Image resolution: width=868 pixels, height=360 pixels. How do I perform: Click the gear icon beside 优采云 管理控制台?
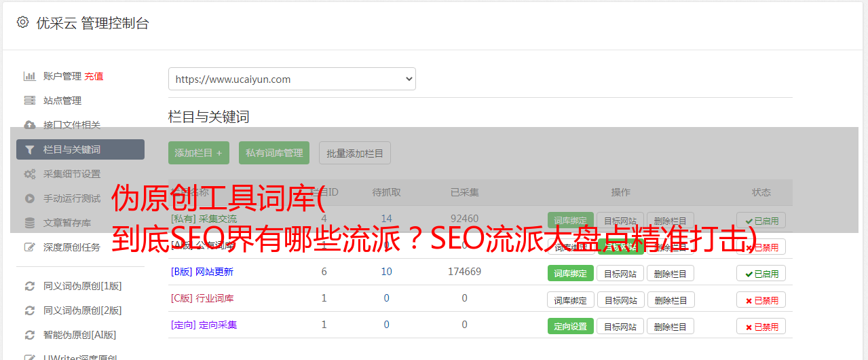tap(22, 22)
